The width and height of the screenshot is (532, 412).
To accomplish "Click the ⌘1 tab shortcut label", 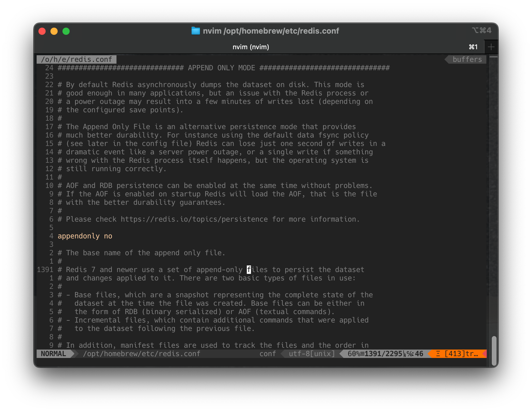I will (x=473, y=47).
